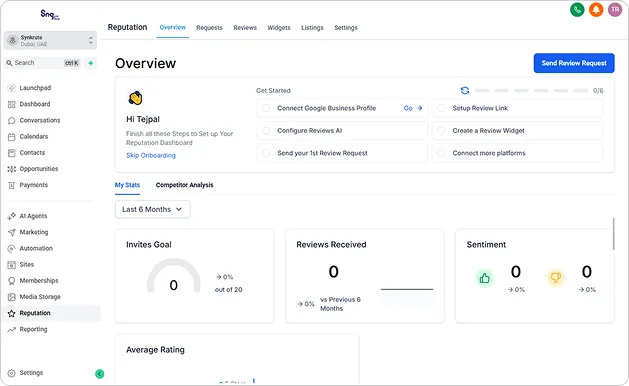Click Go link for Google Business Profile
The image size is (629, 386).
413,108
